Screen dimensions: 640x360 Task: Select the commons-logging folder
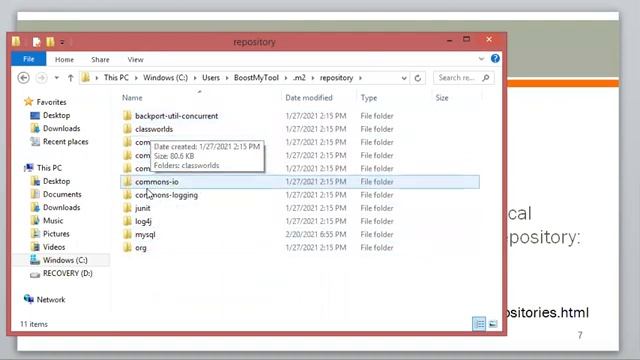tap(167, 195)
